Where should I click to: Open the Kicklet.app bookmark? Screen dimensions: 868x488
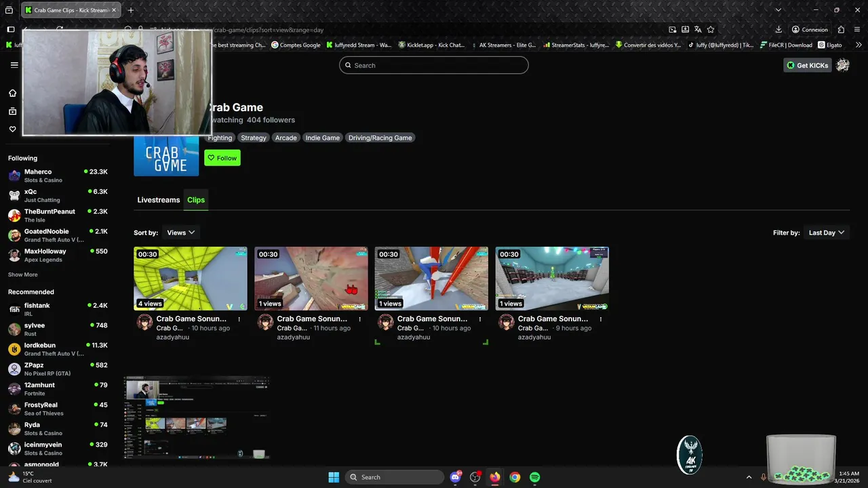tap(431, 45)
